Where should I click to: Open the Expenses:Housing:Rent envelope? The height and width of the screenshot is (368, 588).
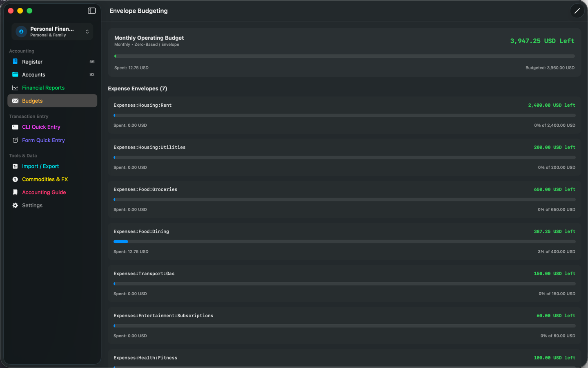pyautogui.click(x=344, y=115)
